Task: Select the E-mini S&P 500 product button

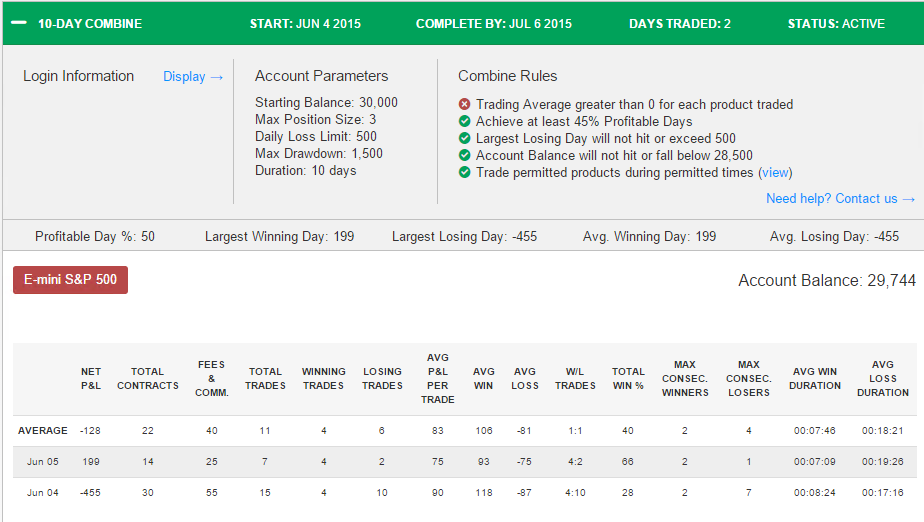Action: 71,279
